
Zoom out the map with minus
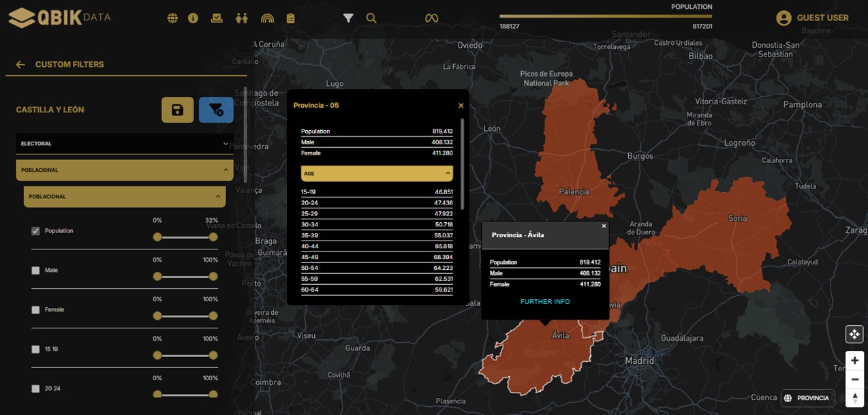point(854,379)
